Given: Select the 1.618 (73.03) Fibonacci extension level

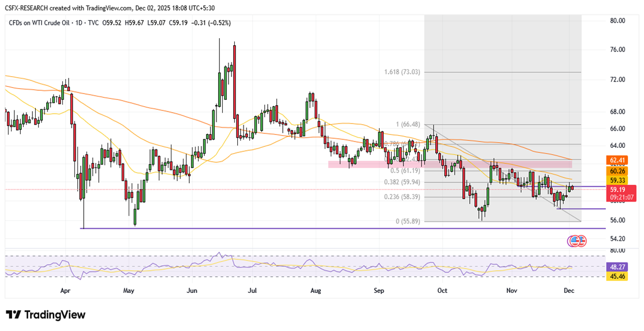Looking at the screenshot, I should click(x=402, y=72).
